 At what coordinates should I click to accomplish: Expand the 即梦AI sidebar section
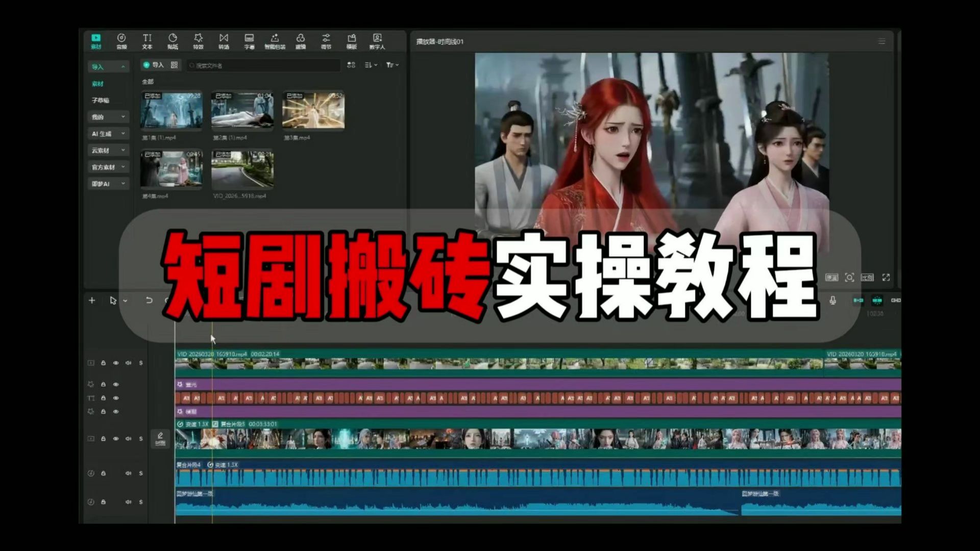coord(108,184)
